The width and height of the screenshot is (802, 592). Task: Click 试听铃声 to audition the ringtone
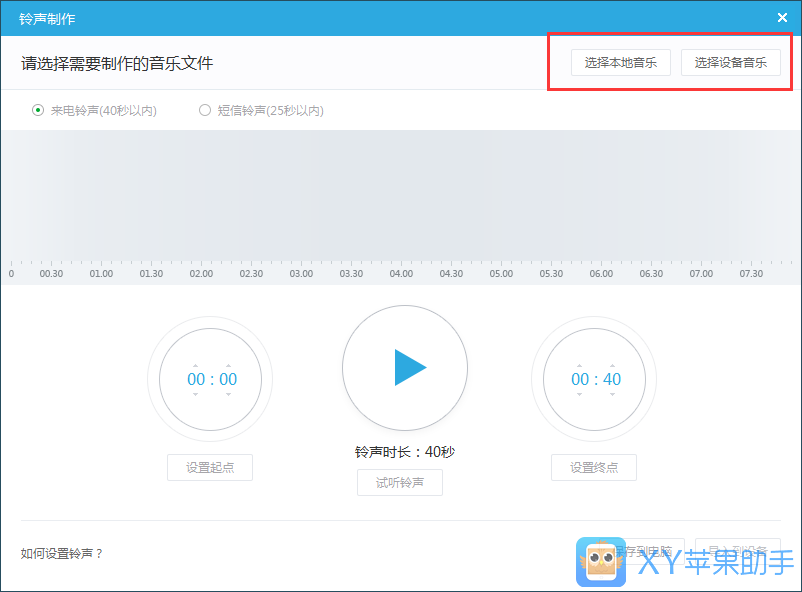coord(400,482)
